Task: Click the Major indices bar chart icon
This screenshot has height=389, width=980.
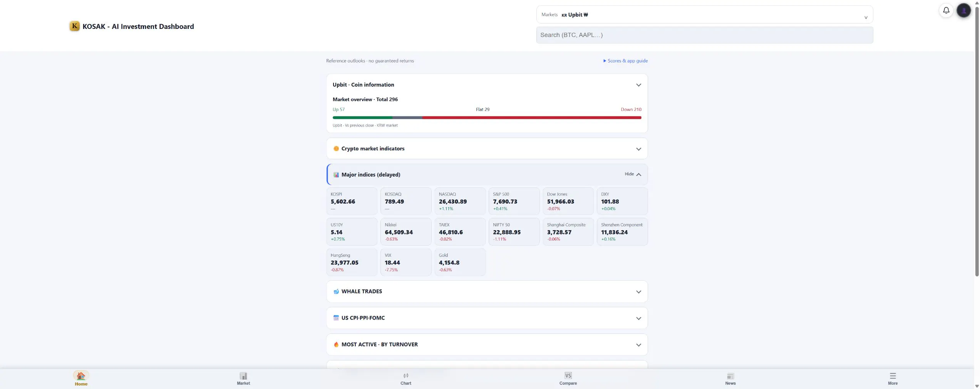Action: tap(336, 175)
